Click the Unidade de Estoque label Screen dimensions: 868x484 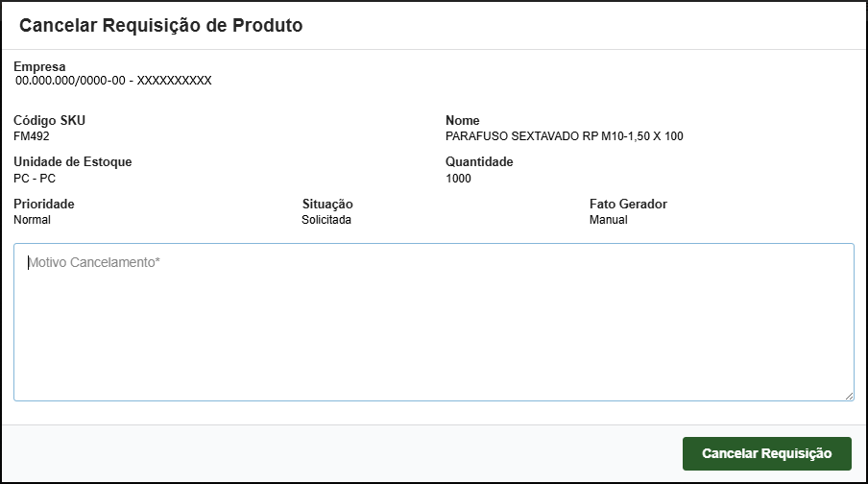pos(73,162)
